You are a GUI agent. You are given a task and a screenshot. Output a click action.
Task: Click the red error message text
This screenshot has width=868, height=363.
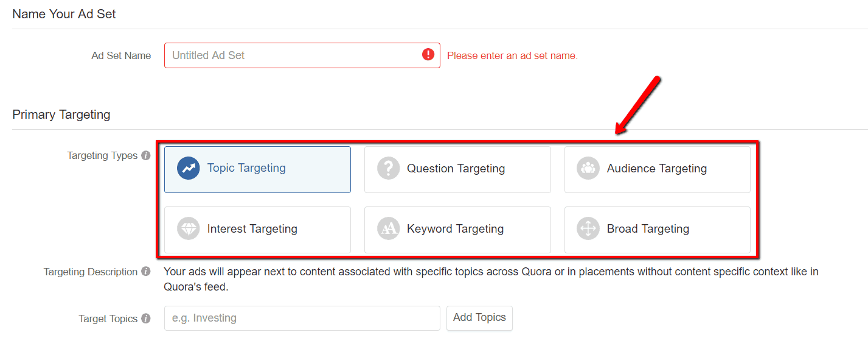[x=512, y=55]
